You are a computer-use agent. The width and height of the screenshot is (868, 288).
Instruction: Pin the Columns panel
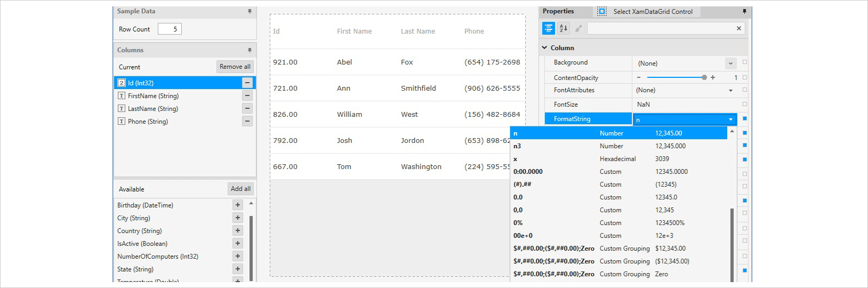tap(250, 50)
